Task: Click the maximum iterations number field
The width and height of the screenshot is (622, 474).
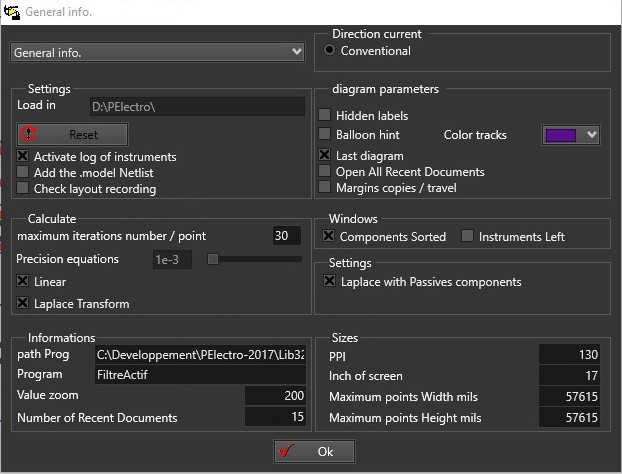Action: (x=286, y=236)
